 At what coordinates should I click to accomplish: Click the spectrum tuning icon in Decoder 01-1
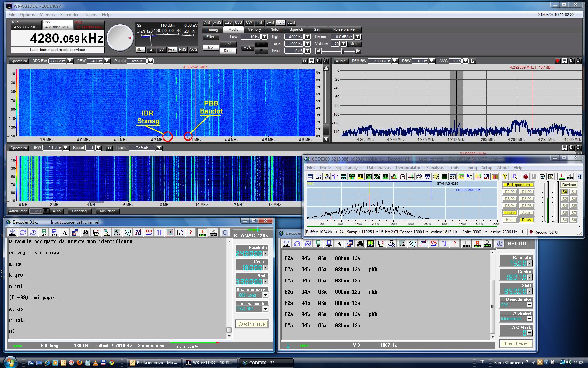(12, 232)
